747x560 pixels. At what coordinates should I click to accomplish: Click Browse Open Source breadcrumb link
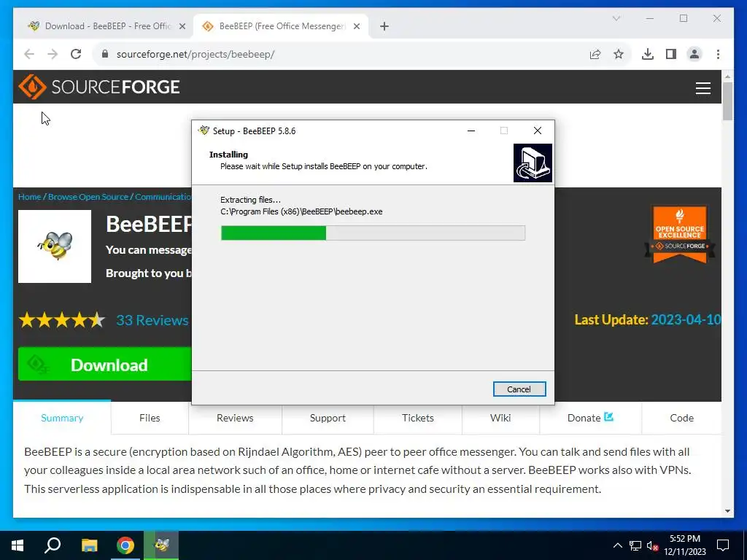(x=88, y=197)
